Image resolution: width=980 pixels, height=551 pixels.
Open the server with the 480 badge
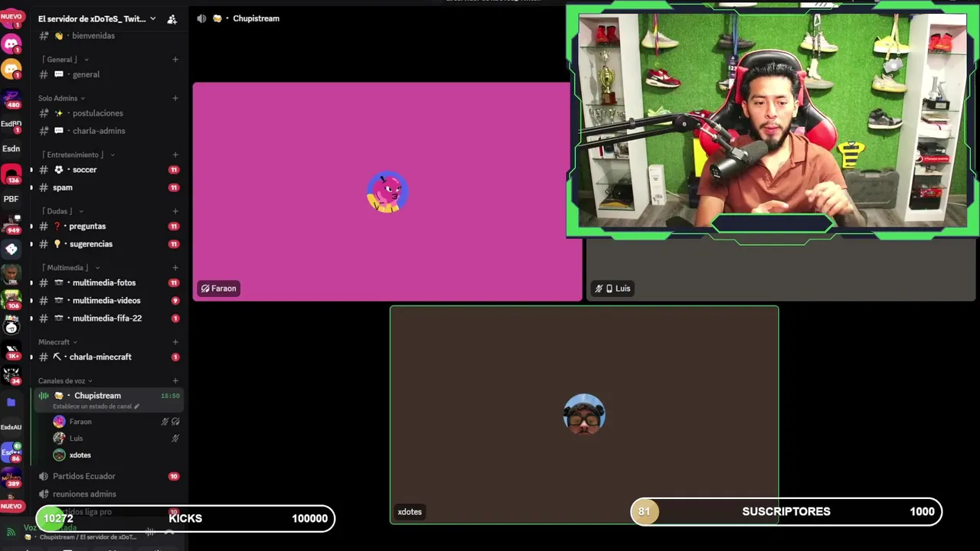pos(11,98)
